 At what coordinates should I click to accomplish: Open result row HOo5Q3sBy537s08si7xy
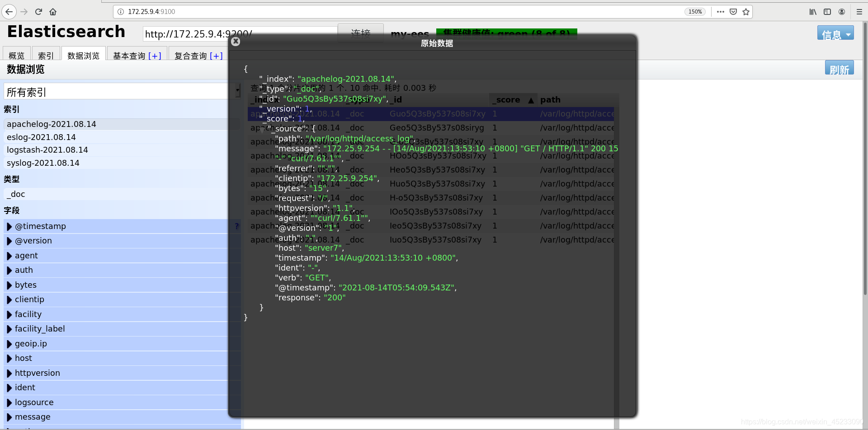431,156
